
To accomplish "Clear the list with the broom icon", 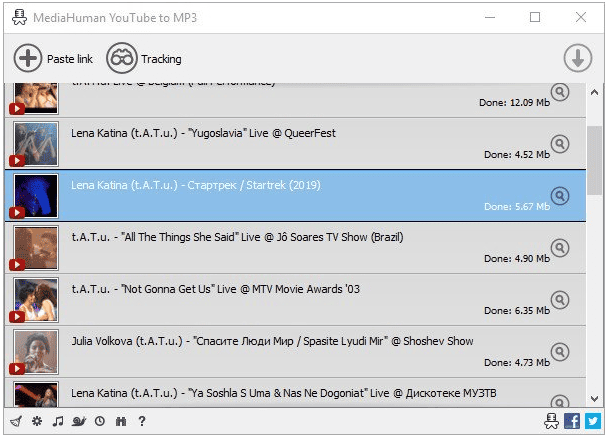I will tap(16, 421).
